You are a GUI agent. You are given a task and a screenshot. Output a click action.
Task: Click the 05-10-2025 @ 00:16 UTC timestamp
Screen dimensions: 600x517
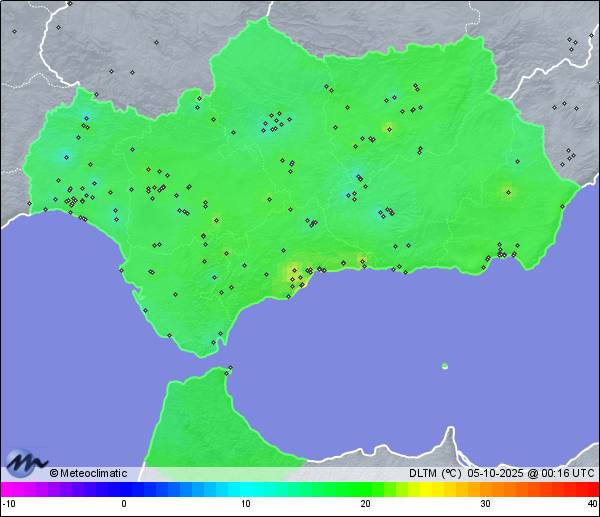[x=530, y=473]
